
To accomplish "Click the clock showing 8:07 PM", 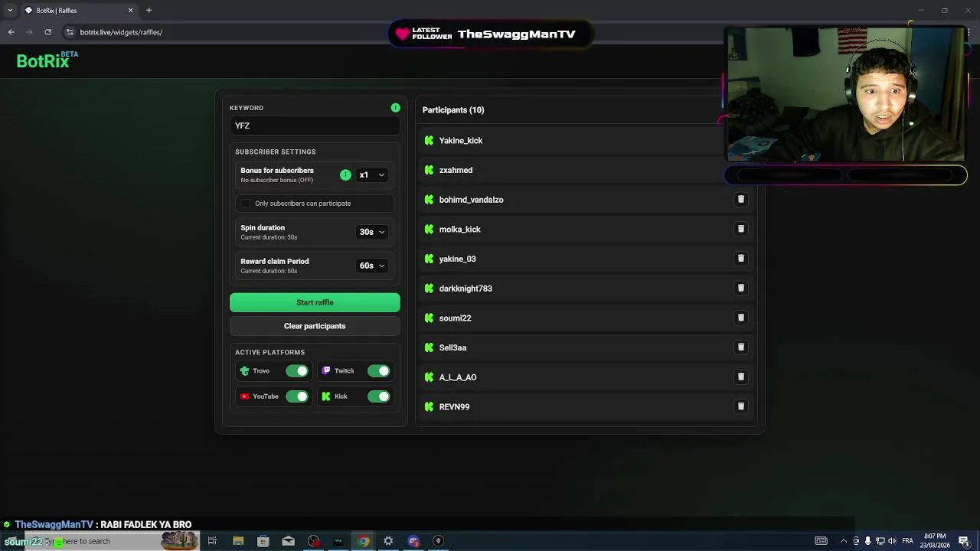I will point(935,541).
